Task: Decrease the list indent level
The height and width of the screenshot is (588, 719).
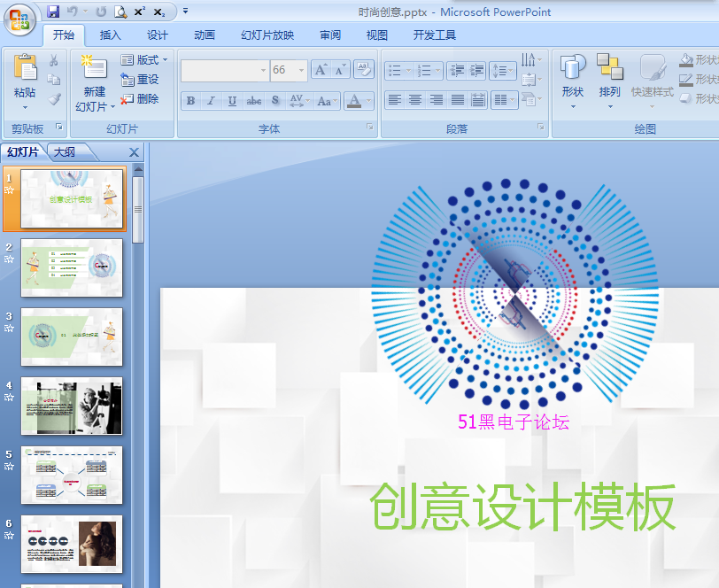Action: 457,71
